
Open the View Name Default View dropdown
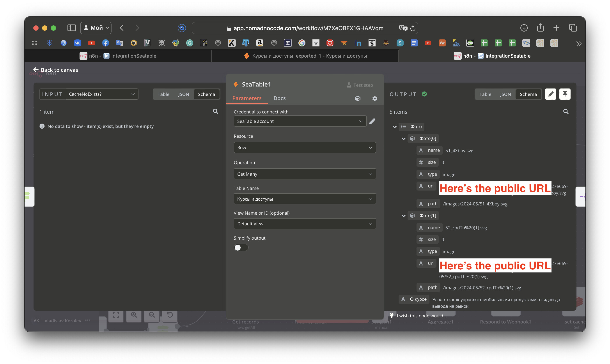coord(305,224)
